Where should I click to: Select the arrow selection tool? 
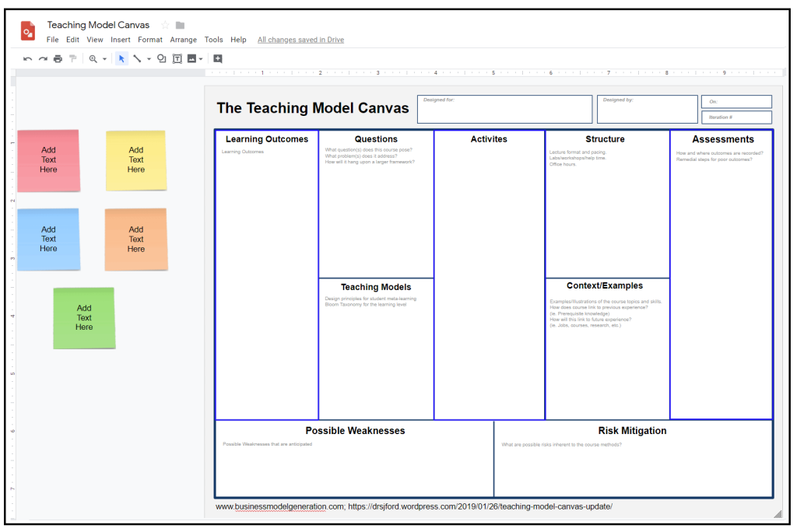point(121,58)
